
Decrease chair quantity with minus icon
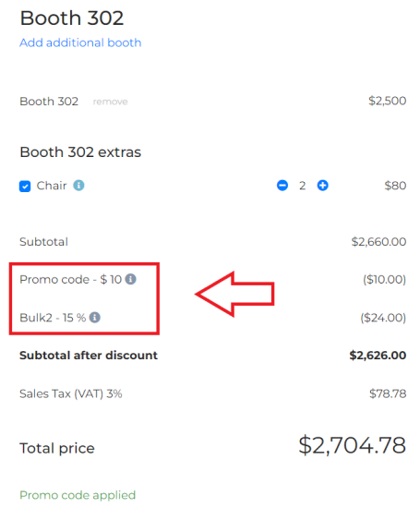coord(282,186)
